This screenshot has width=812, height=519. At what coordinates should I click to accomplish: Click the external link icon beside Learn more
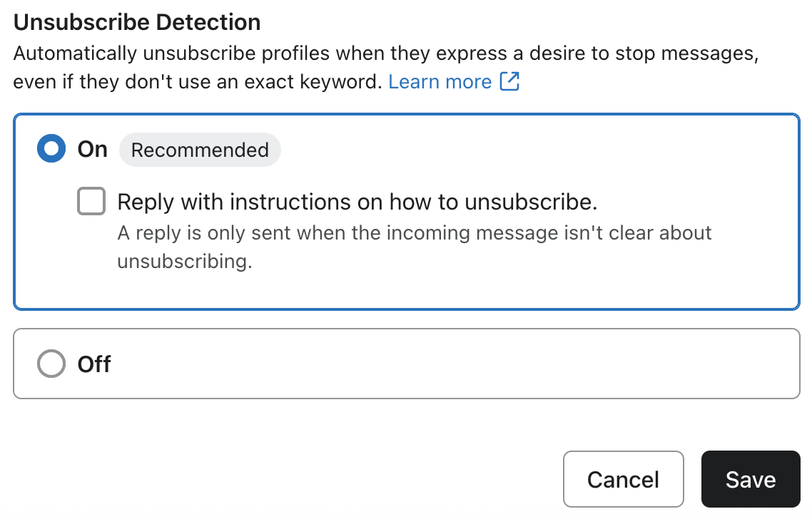[510, 81]
